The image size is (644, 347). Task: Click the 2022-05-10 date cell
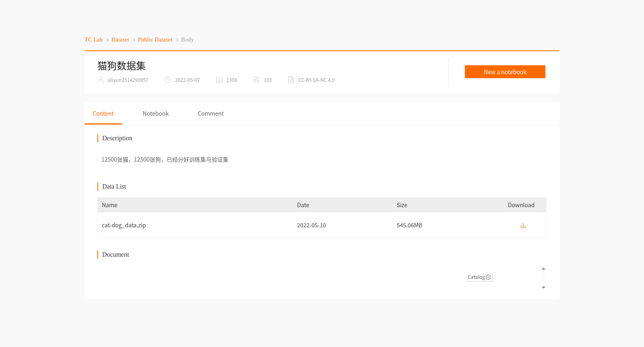312,225
